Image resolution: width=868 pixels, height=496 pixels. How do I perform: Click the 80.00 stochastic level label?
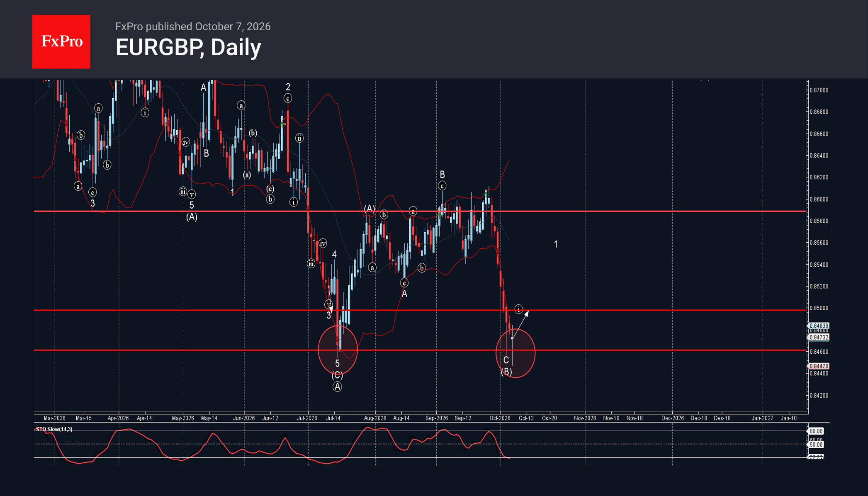[x=816, y=431]
